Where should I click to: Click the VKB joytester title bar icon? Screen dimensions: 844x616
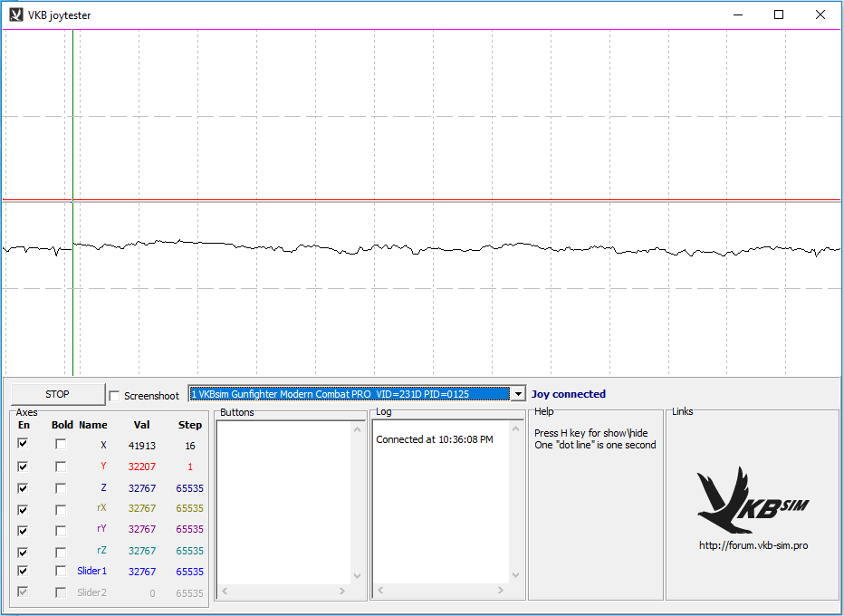(15, 14)
